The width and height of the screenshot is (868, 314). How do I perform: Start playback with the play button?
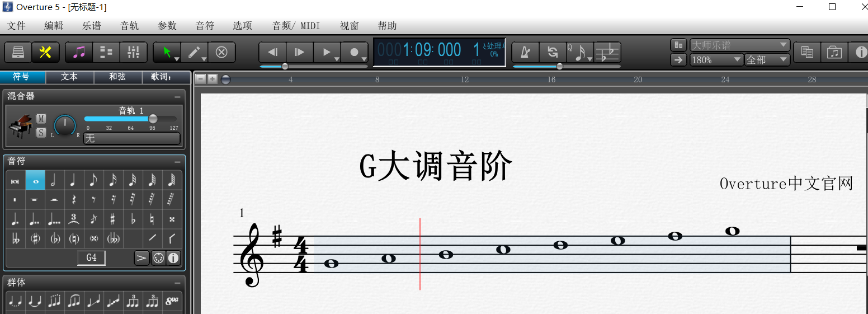click(x=327, y=52)
